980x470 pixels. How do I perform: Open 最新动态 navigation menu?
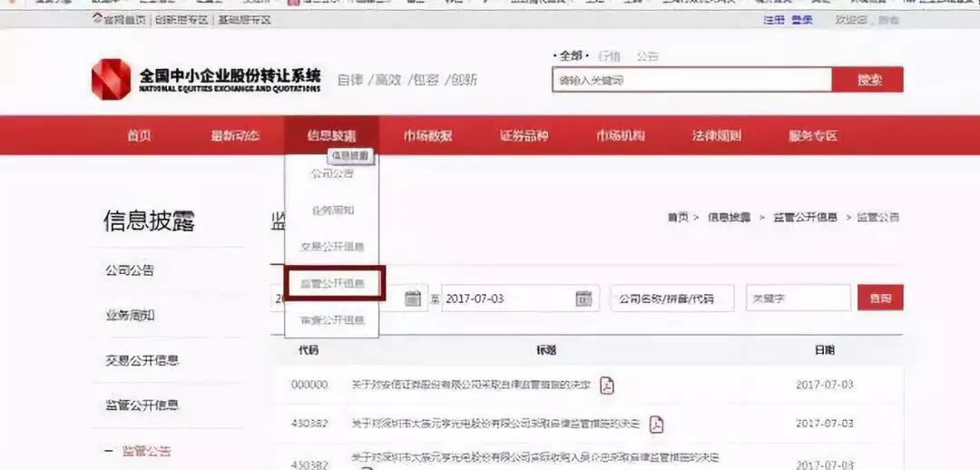tap(235, 135)
